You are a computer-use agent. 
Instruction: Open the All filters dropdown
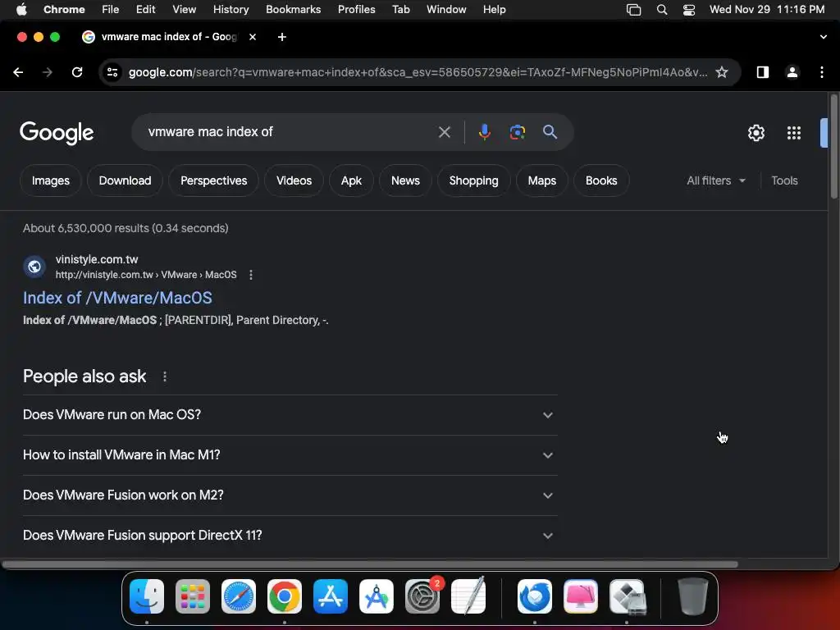[x=715, y=181]
